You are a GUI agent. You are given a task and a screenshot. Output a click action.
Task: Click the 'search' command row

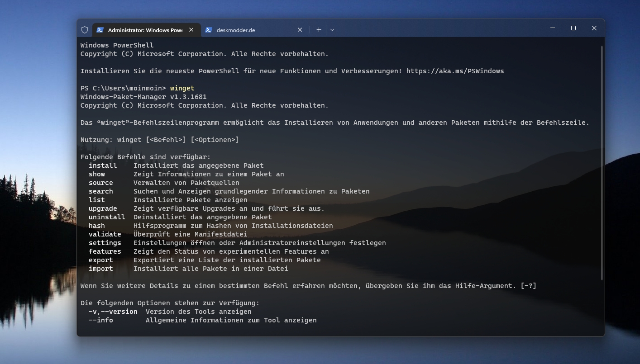229,191
